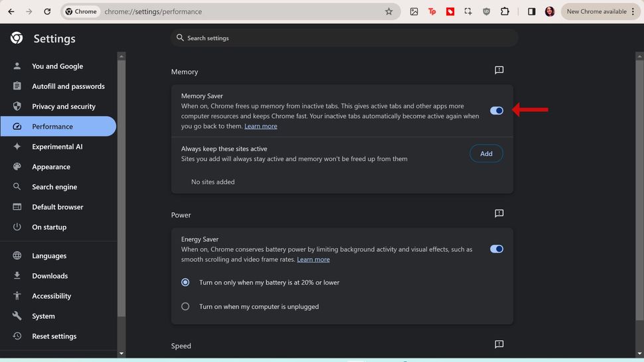Click the Memory section feedback icon
644x362 pixels.
(x=499, y=70)
